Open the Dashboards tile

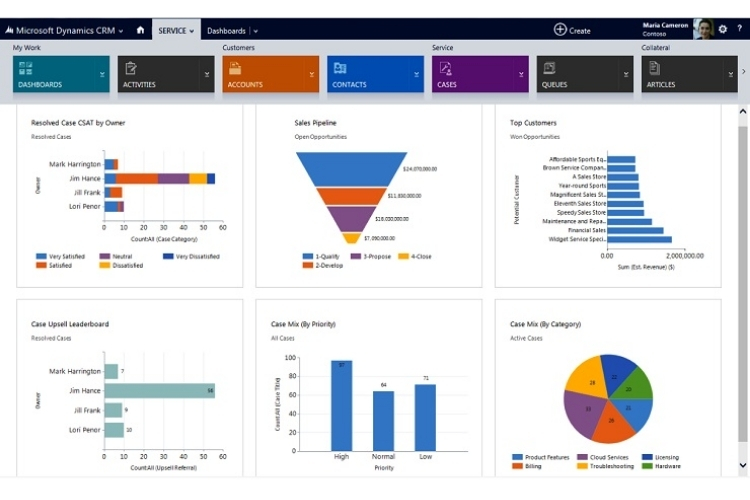point(55,74)
